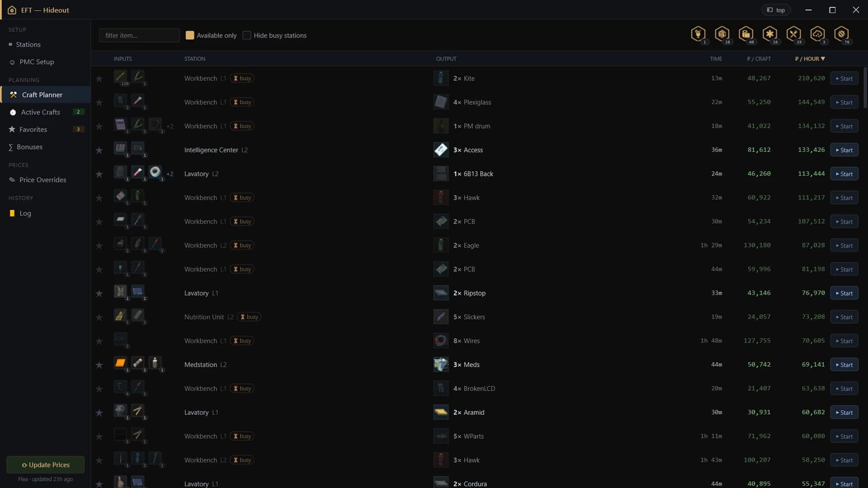868x488 pixels.
Task: Favorite the Ripstop craft with star
Action: click(99, 293)
